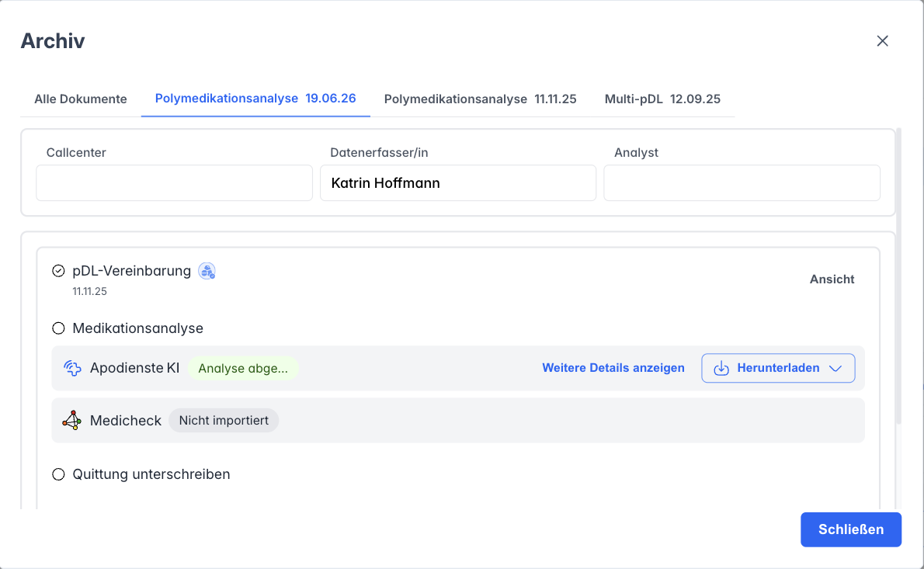Click the Nicht importiert status badge
The width and height of the screenshot is (924, 569).
coord(224,421)
